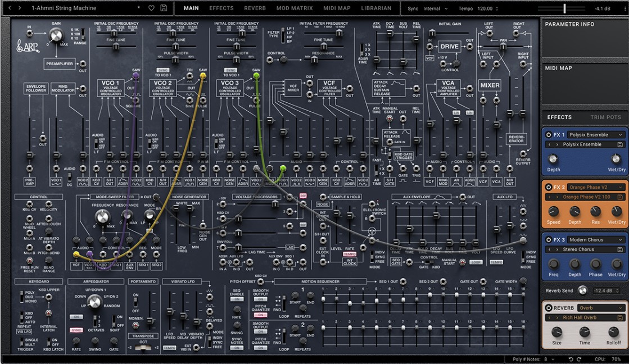The height and width of the screenshot is (364, 629).
Task: Click the Reverb Send knob
Action: click(x=582, y=290)
